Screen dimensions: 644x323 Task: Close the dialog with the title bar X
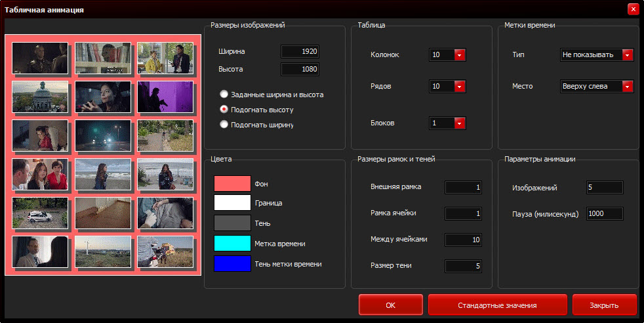coord(632,9)
